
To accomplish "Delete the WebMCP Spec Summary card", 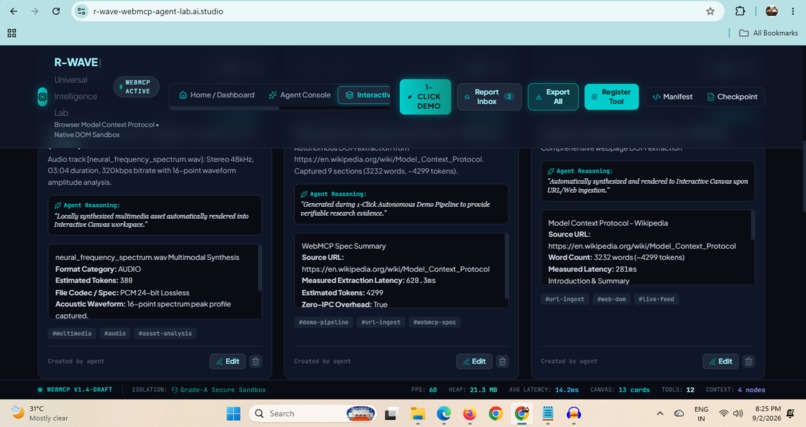I will pos(502,361).
